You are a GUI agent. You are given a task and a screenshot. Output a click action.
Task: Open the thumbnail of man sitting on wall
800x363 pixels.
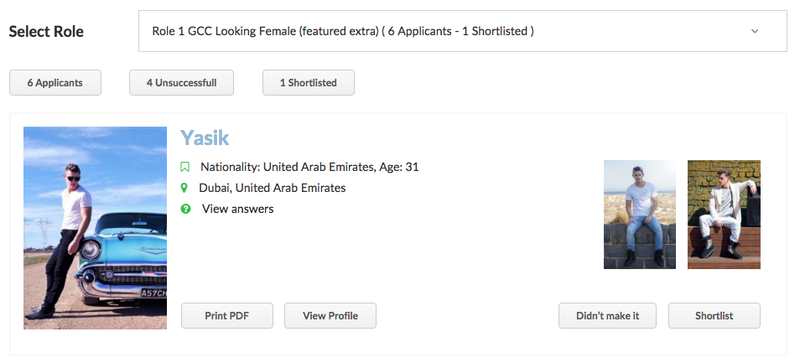(x=640, y=214)
